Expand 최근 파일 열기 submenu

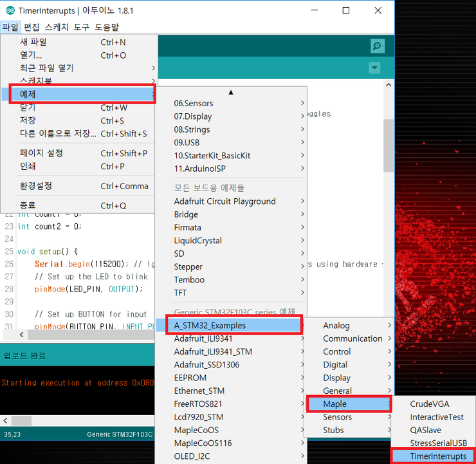point(79,68)
